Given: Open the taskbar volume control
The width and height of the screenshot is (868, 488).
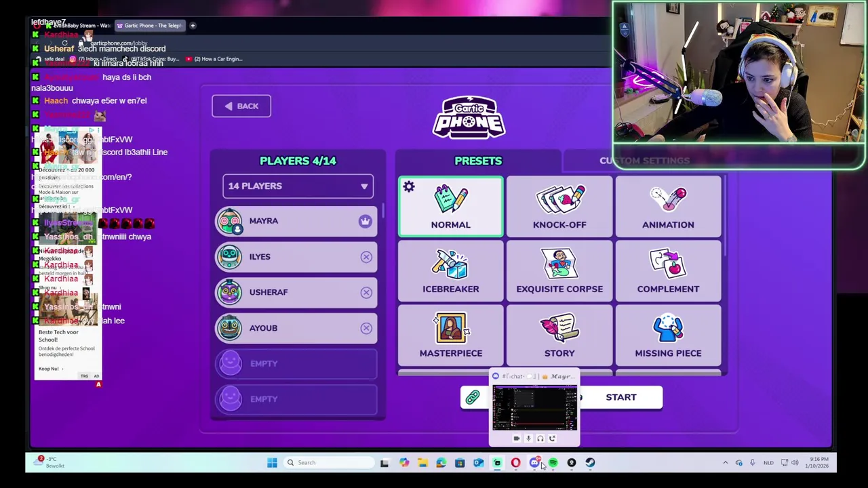Looking at the screenshot, I should point(795,463).
